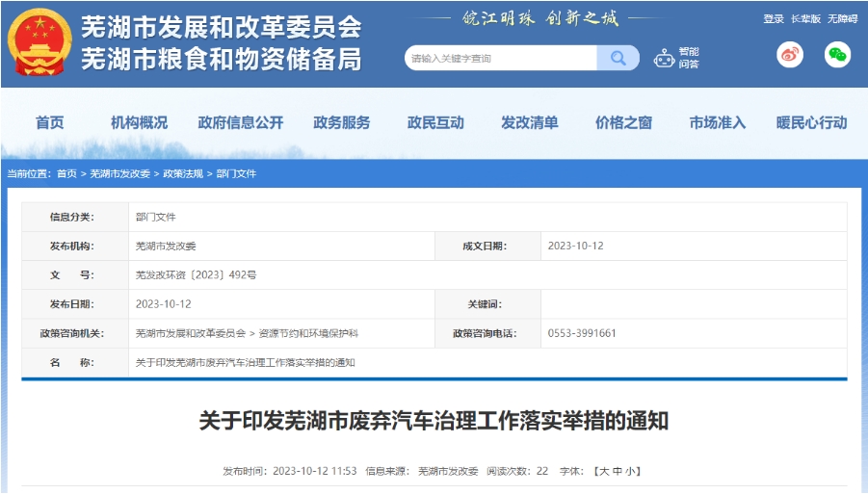Select 价格之窗 in navigation bar
The width and height of the screenshot is (868, 494).
[x=623, y=123]
